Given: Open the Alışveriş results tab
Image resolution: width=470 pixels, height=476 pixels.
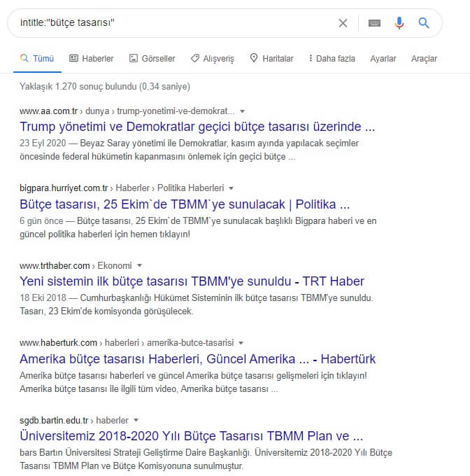Looking at the screenshot, I should pos(212,59).
